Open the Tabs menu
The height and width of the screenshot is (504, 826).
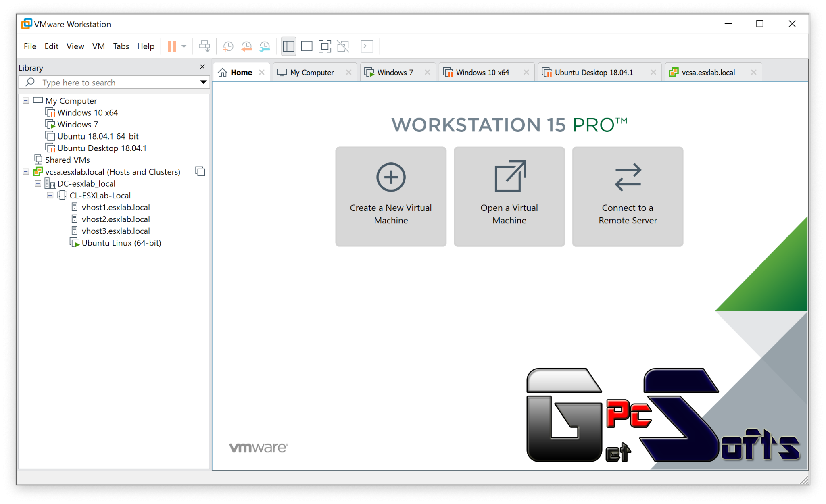pyautogui.click(x=121, y=46)
